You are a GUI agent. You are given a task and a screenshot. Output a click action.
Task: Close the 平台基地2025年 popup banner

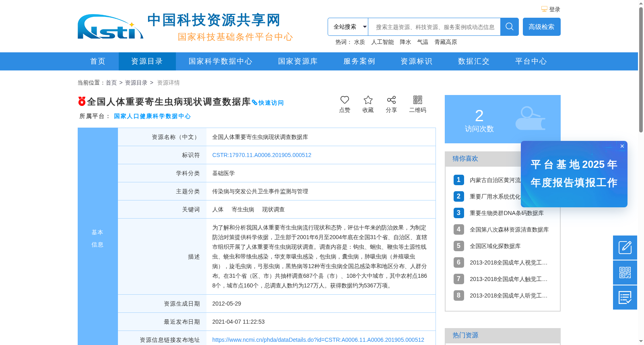622,146
